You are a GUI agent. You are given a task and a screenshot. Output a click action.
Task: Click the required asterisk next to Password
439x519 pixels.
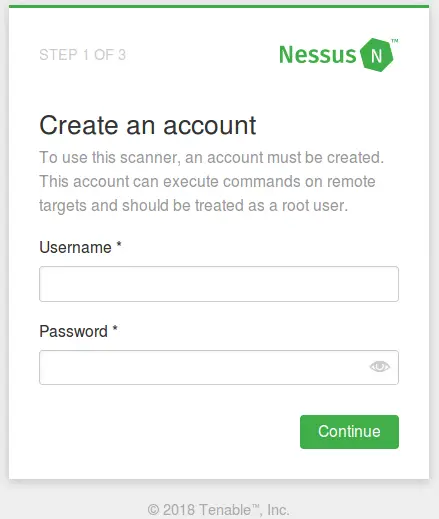click(115, 328)
